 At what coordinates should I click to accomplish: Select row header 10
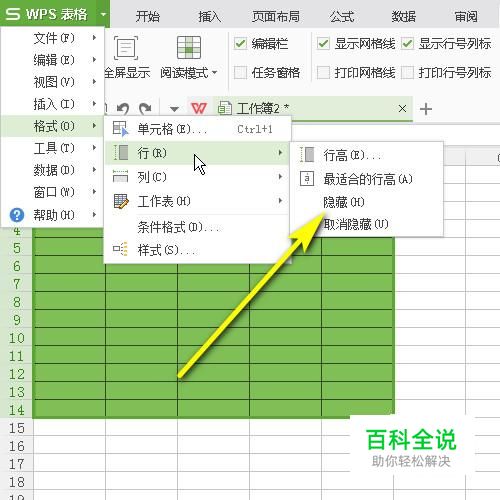[x=17, y=338]
